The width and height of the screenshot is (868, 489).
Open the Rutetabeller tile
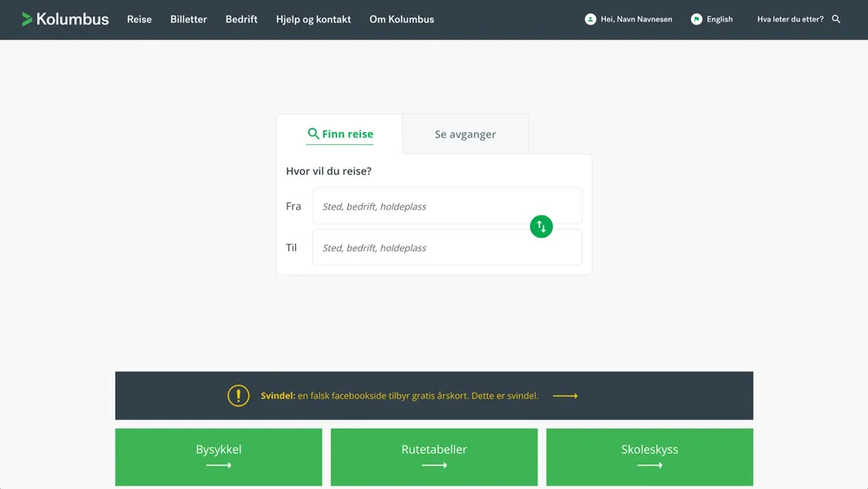pos(434,456)
